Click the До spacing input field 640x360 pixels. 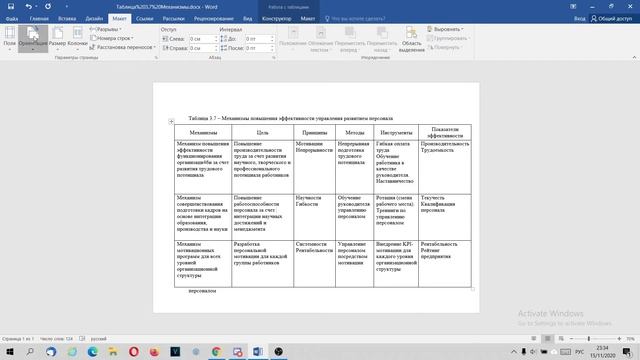pos(257,39)
